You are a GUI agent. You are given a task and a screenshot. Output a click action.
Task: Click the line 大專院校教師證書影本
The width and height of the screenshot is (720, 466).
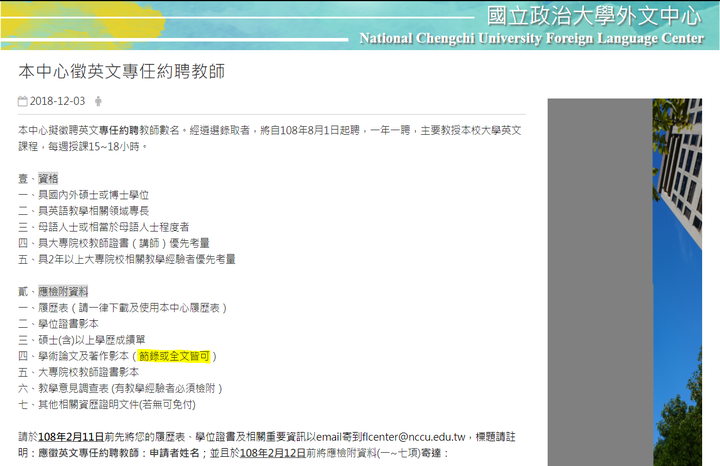point(88,372)
